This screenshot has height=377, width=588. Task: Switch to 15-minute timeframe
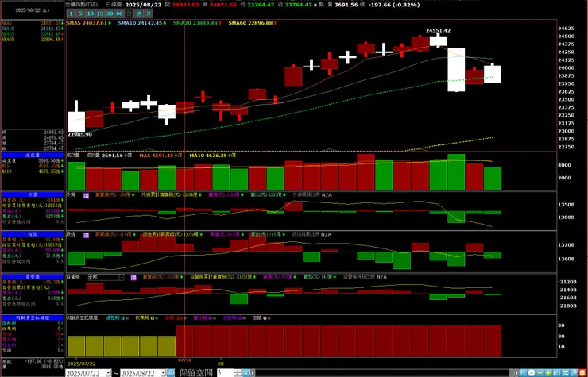(x=100, y=13)
